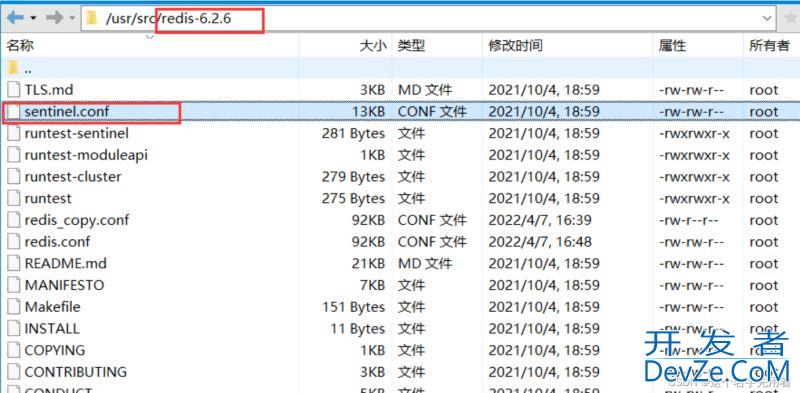Sort by the 所有者 column header
This screenshot has height=393, width=800.
click(769, 45)
